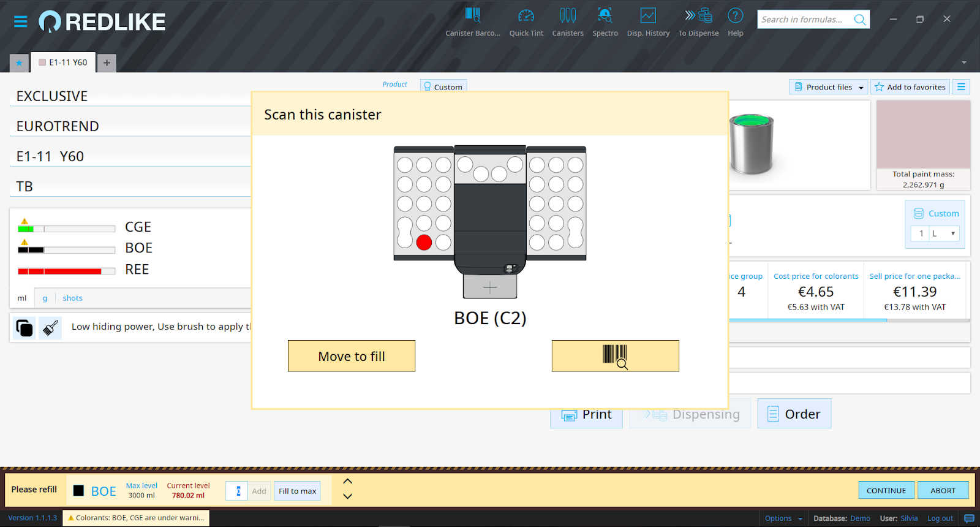980x527 pixels.
Task: Click the Move to fill button
Action: tap(352, 356)
